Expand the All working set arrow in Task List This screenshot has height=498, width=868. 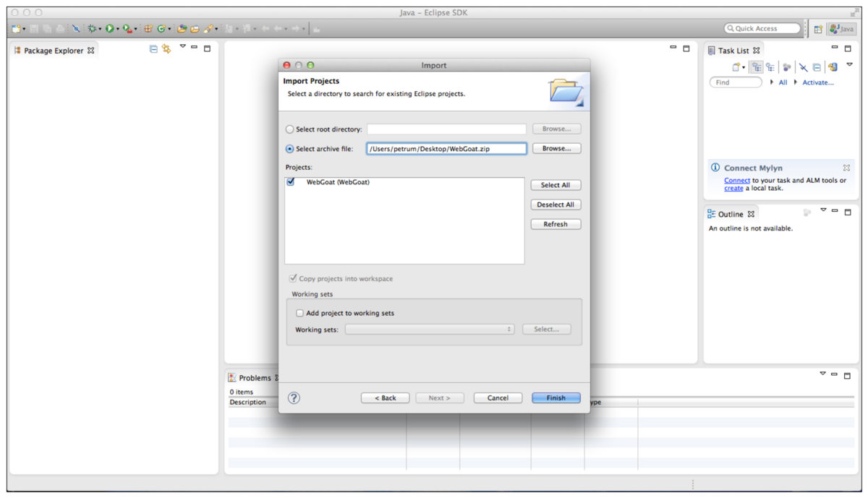coord(773,82)
